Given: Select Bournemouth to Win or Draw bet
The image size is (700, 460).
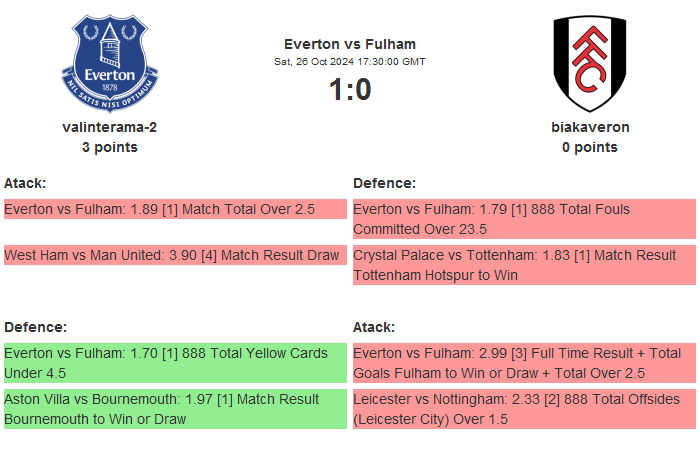Looking at the screenshot, I should coord(175,409).
